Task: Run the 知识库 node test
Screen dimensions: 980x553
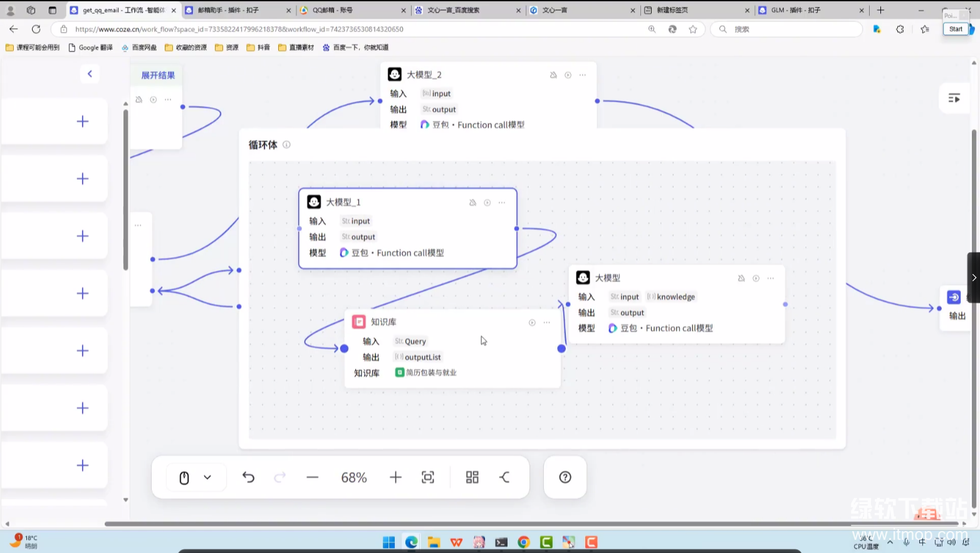Action: point(532,322)
